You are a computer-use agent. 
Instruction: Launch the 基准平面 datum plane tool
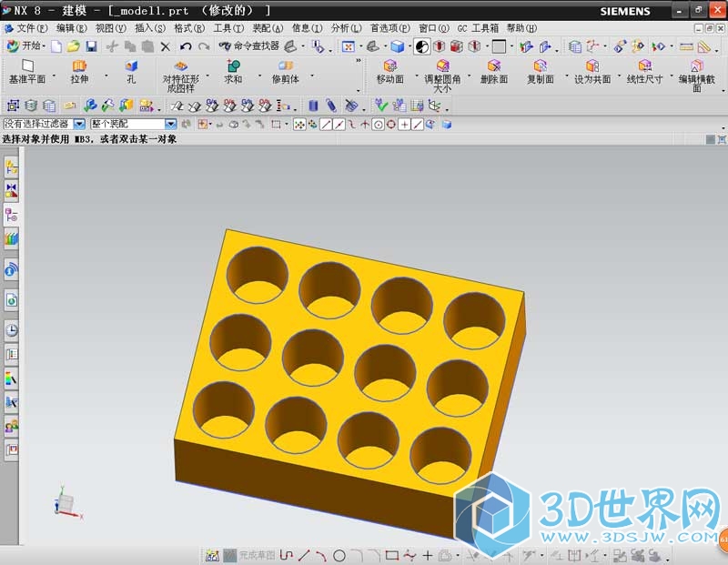point(27,72)
